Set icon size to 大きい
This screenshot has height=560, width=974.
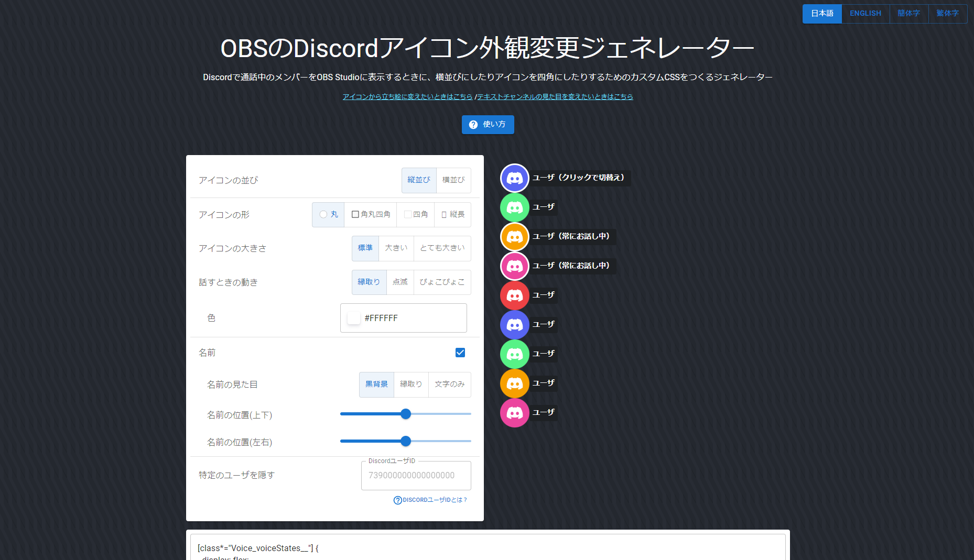pyautogui.click(x=396, y=248)
